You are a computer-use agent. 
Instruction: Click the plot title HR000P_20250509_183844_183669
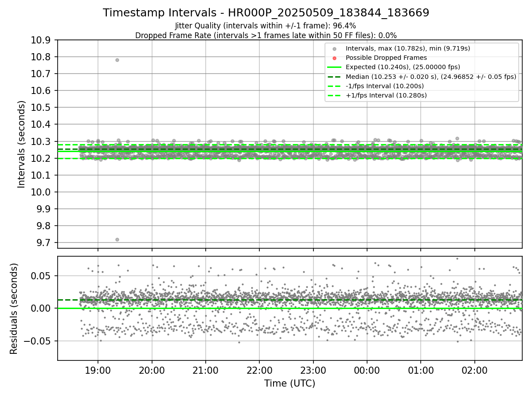click(266, 13)
